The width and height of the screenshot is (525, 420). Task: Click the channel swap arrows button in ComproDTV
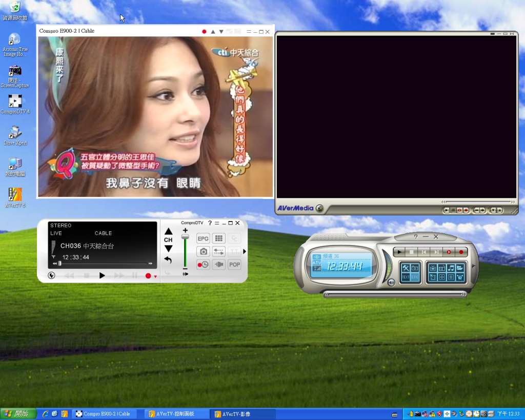coord(218,251)
